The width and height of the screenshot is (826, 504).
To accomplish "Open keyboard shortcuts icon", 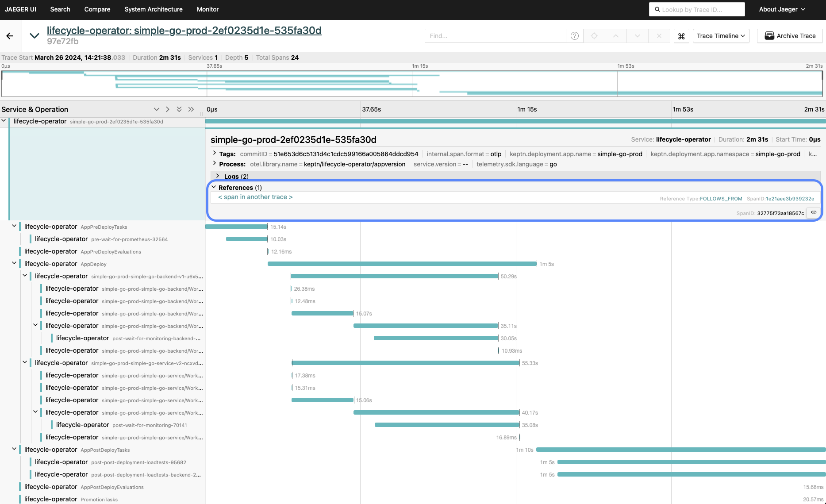I will click(x=681, y=36).
